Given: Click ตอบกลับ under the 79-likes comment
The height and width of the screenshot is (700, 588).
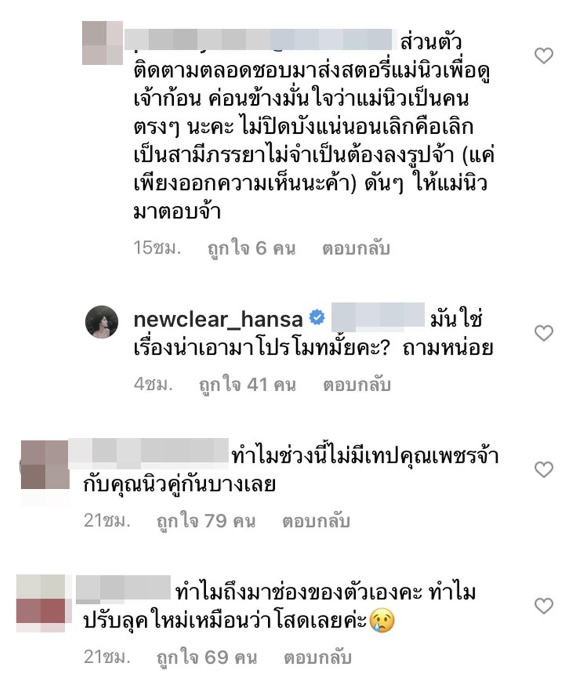Looking at the screenshot, I should tap(316, 521).
